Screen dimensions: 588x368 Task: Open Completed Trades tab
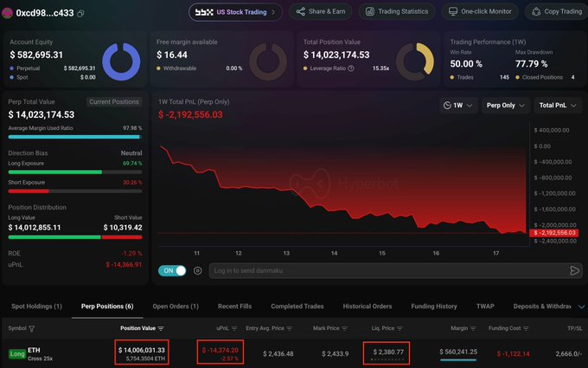point(297,307)
